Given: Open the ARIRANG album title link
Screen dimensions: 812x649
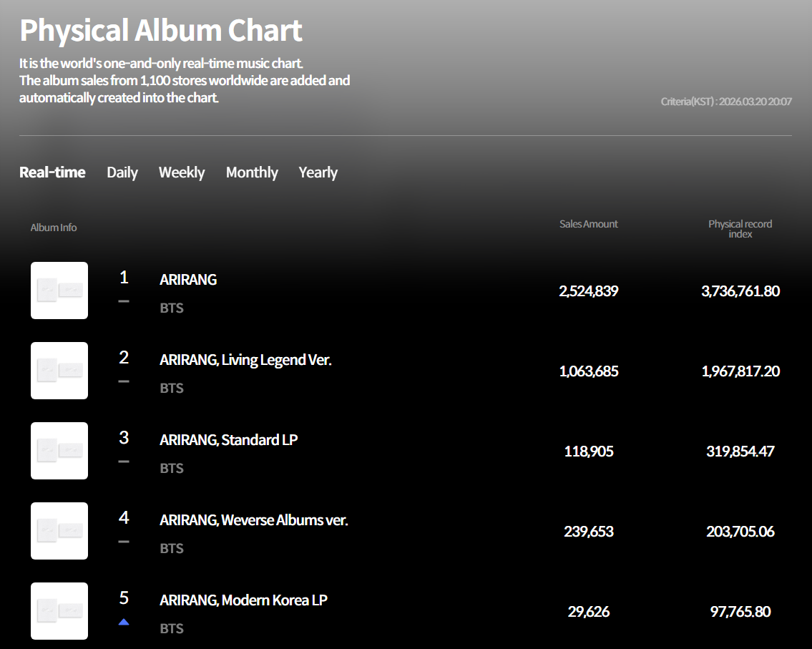Looking at the screenshot, I should 188,280.
